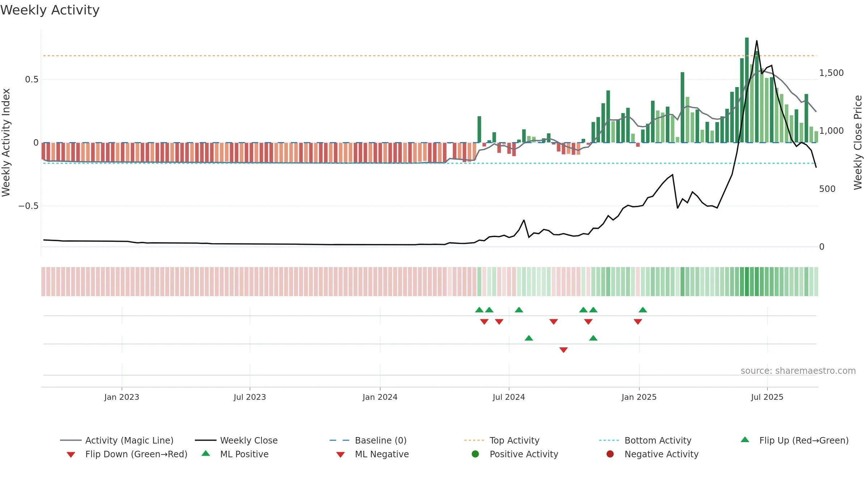Toggle Flip Down (Green→Red) legend entry
This screenshot has width=868, height=488.
tap(127, 454)
